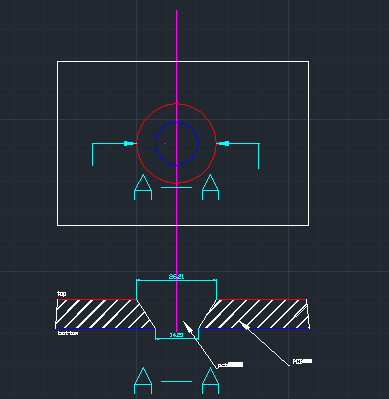Select right 'A' in upper section label
This screenshot has width=389, height=399.
coord(210,187)
